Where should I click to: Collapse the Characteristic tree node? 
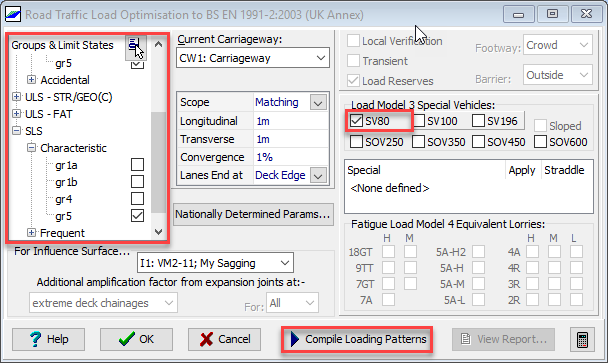point(31,148)
